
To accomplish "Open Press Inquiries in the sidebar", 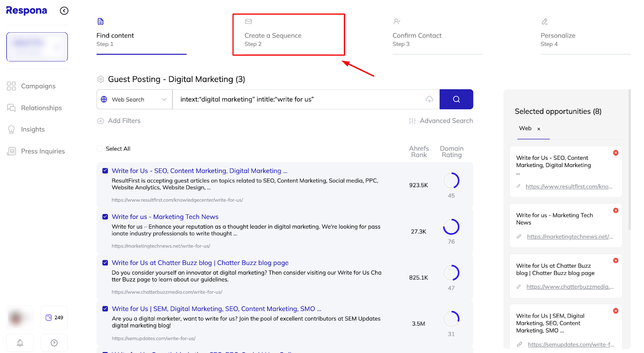I will click(x=43, y=151).
